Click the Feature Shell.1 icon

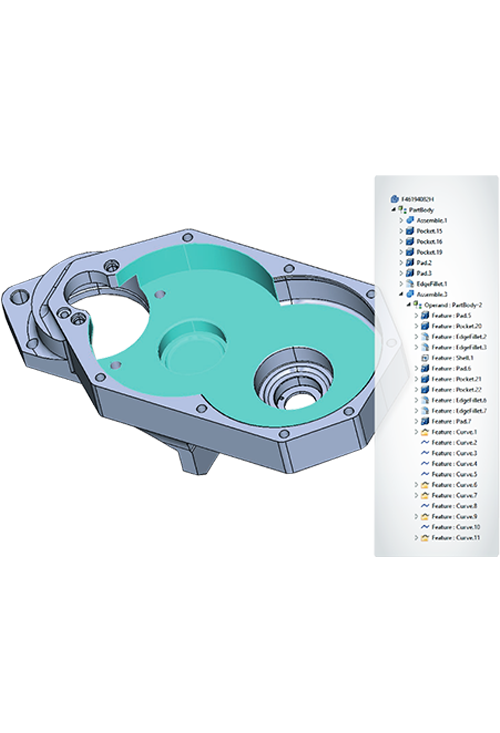[425, 358]
